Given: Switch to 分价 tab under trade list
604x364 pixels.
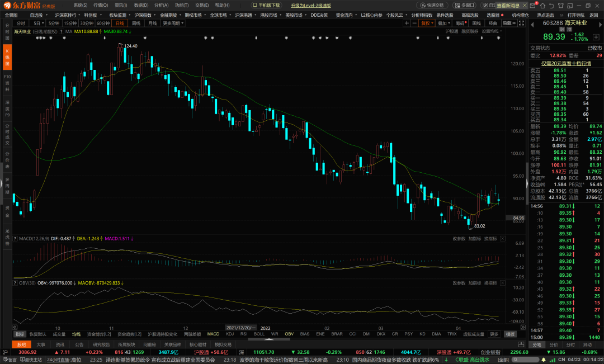Looking at the screenshot, I should 554,344.
